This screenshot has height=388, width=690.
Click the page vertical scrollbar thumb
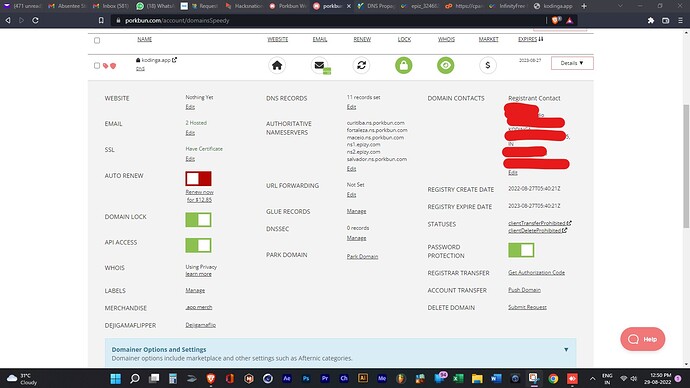point(686,166)
